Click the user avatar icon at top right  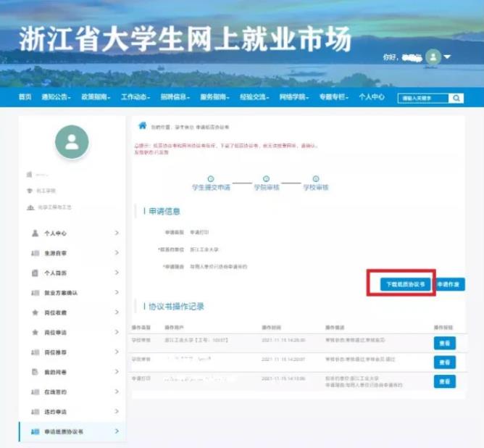[433, 57]
